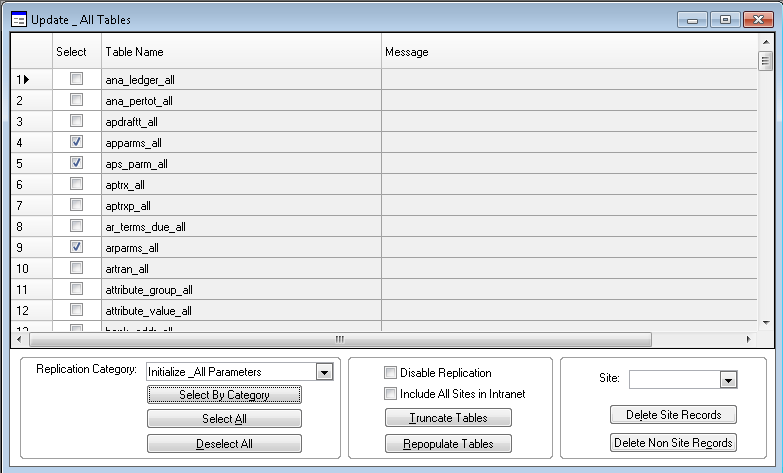Click the Truncate Tables button
Viewport: 783px width, 473px height.
click(448, 418)
